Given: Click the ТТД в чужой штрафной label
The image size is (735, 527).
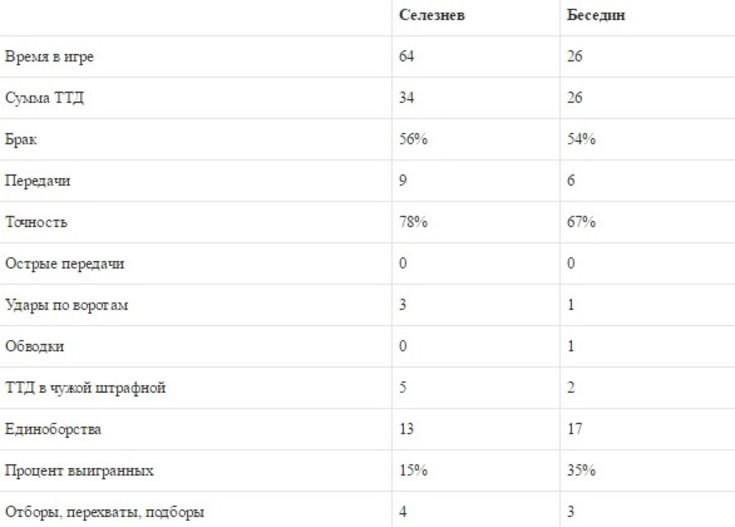Looking at the screenshot, I should coord(84,388).
